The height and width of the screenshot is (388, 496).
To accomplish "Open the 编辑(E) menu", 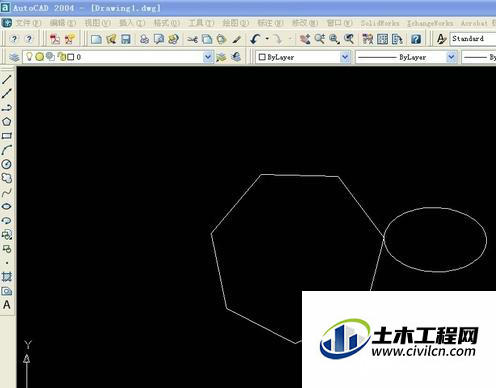I will (63, 23).
